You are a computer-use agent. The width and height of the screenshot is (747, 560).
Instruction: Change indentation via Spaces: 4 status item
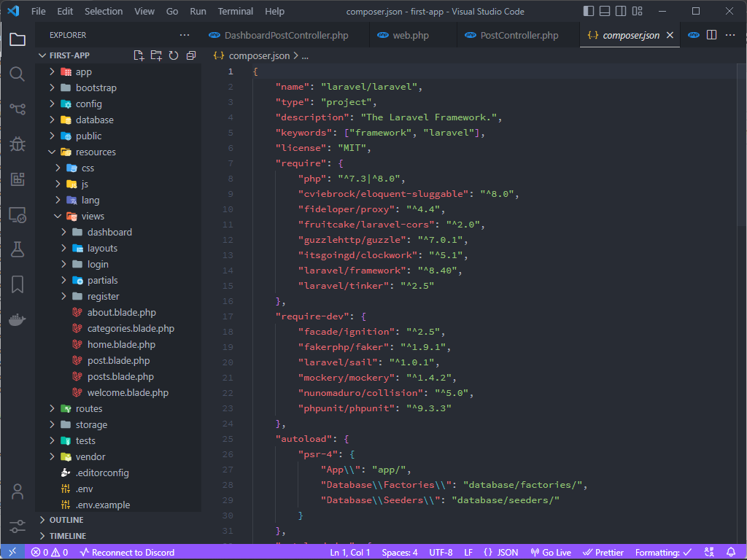(400, 552)
